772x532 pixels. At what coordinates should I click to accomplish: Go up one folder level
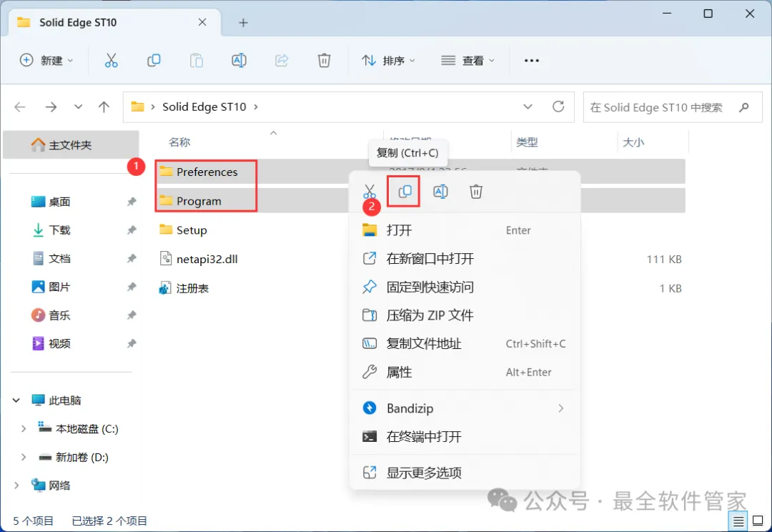[x=104, y=107]
